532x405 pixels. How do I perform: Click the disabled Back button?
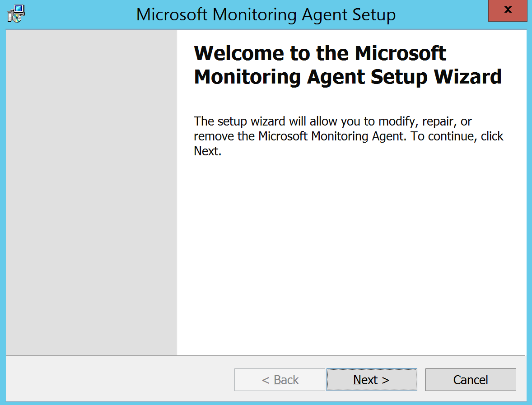click(x=279, y=380)
